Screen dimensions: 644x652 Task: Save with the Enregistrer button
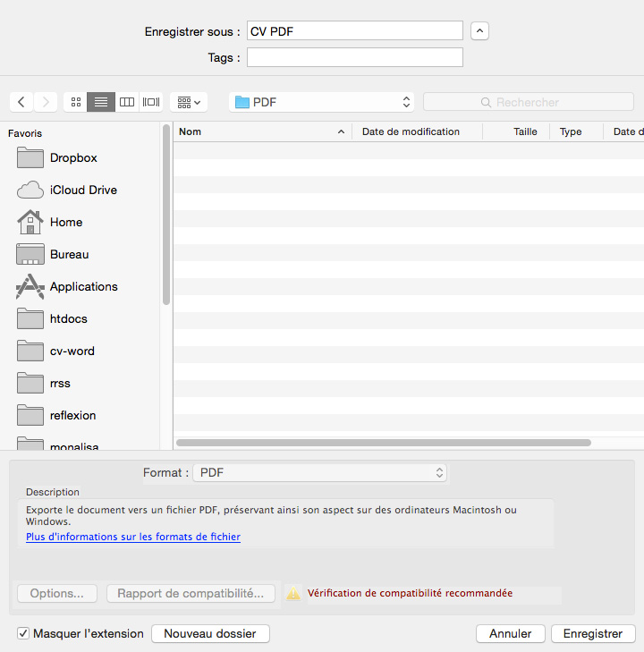[593, 634]
